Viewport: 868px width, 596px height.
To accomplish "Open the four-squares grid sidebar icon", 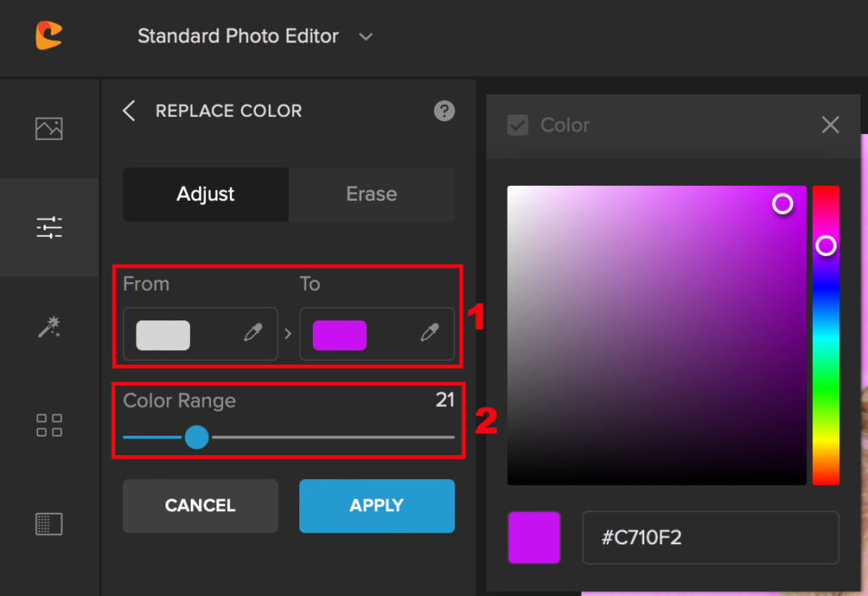I will pyautogui.click(x=48, y=426).
